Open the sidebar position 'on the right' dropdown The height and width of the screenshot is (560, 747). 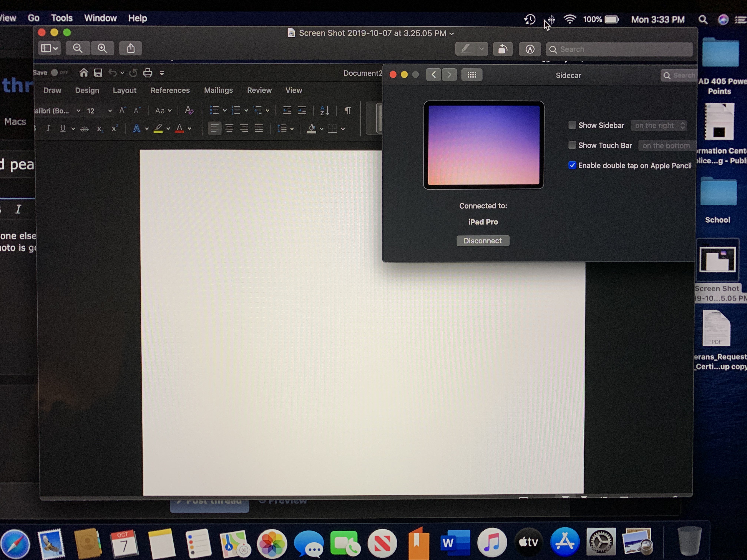[x=659, y=126]
